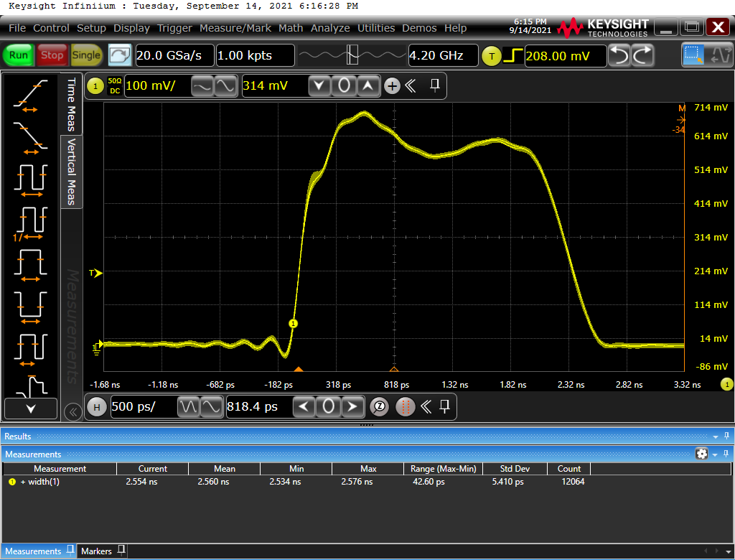Click the auto scale icon

pyautogui.click(x=120, y=55)
